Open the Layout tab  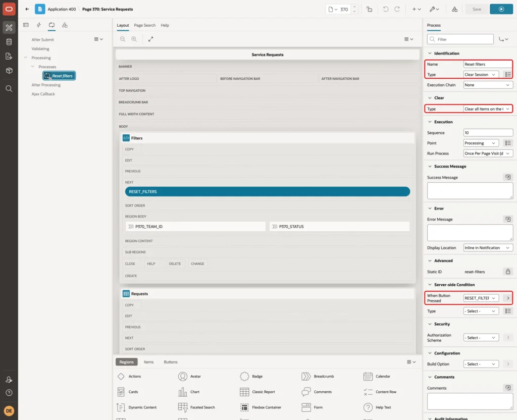[x=123, y=25]
